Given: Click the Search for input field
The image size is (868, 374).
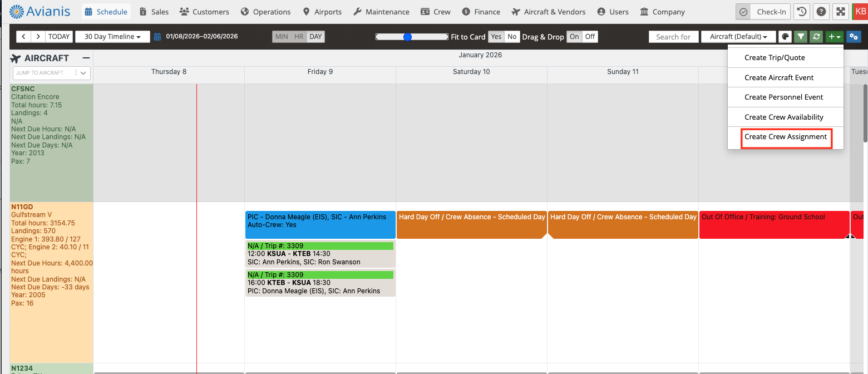Looking at the screenshot, I should [673, 37].
